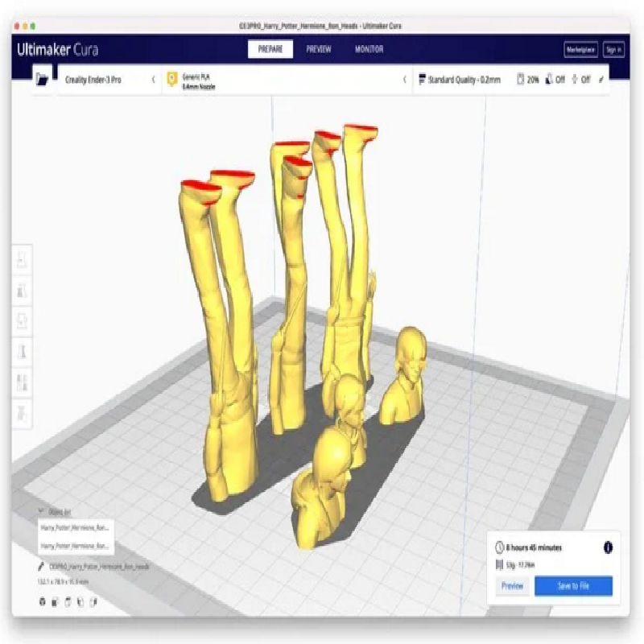Click the Generic PLA material icon

coord(172,79)
